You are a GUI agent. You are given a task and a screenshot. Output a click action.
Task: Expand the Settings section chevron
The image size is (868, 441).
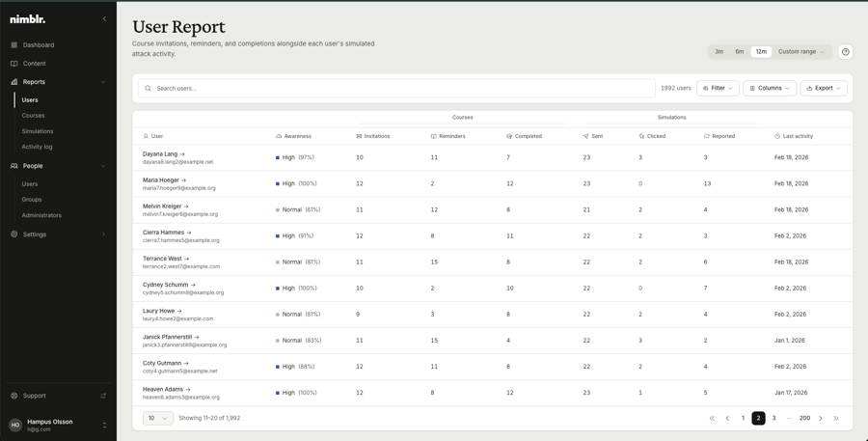pyautogui.click(x=103, y=234)
